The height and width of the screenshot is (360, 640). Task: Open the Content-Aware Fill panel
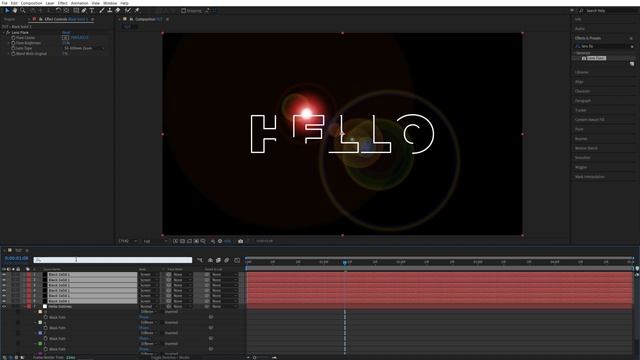pos(589,120)
